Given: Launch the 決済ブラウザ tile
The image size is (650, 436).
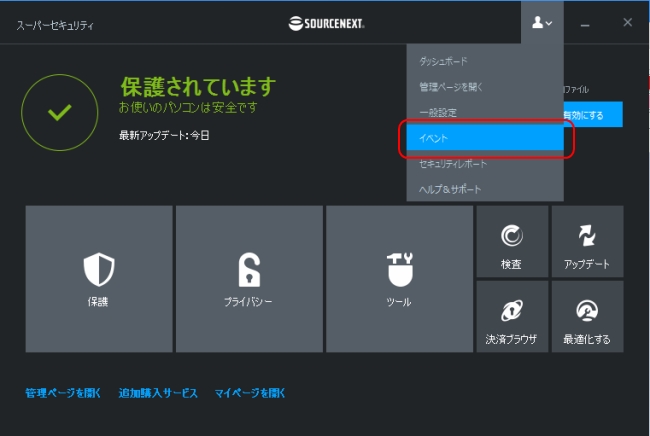Looking at the screenshot, I should (512, 317).
